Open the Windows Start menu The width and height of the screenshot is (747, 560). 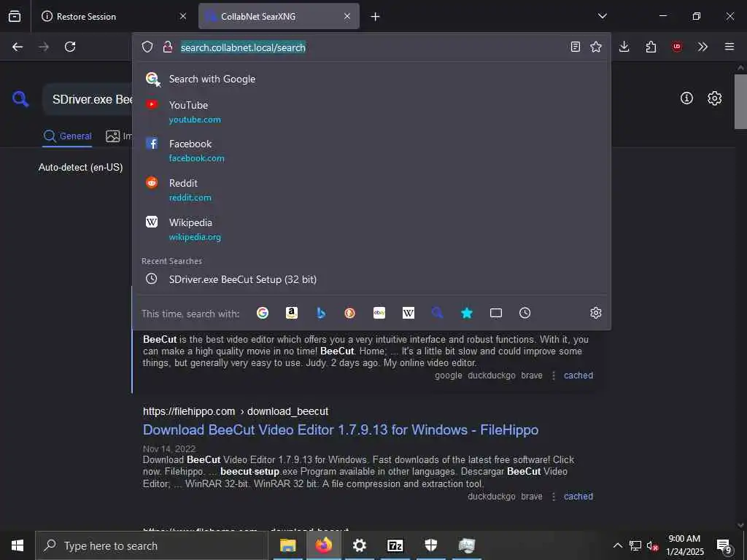pos(18,545)
